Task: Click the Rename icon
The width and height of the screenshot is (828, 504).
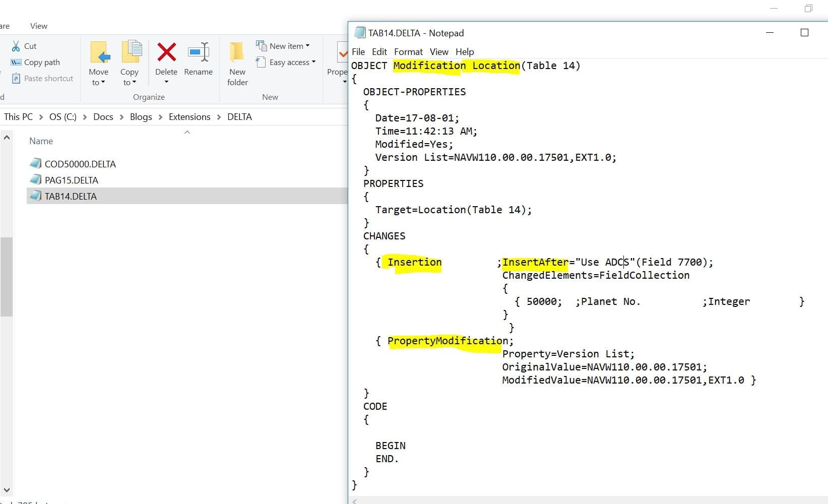Action: pos(199,51)
